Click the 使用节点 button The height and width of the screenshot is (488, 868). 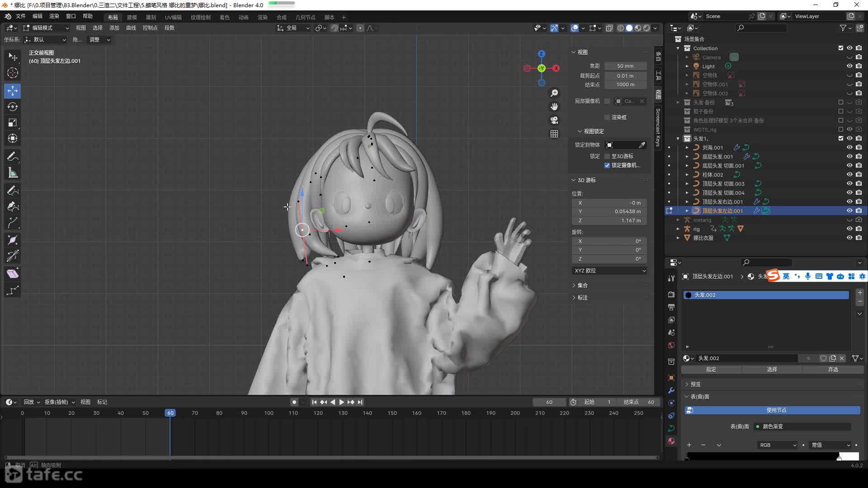pyautogui.click(x=772, y=410)
